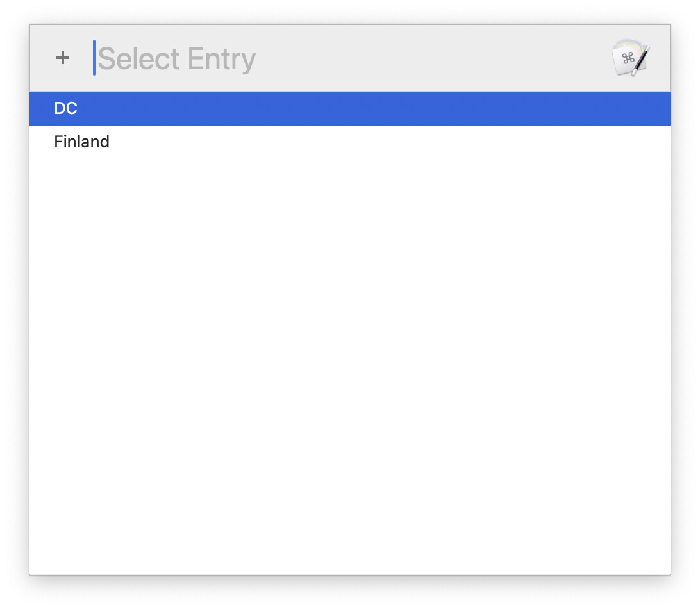
Task: Click the Select Entry placeholder text
Action: [x=177, y=59]
